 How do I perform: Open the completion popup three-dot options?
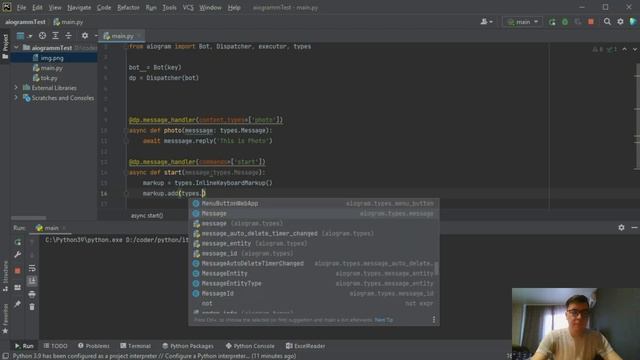click(434, 320)
